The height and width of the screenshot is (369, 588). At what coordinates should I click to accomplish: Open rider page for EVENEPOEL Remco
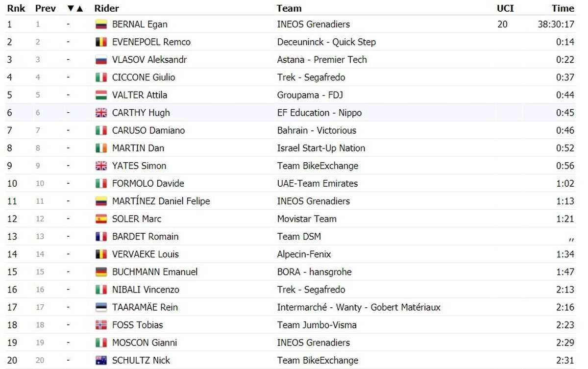tap(151, 42)
